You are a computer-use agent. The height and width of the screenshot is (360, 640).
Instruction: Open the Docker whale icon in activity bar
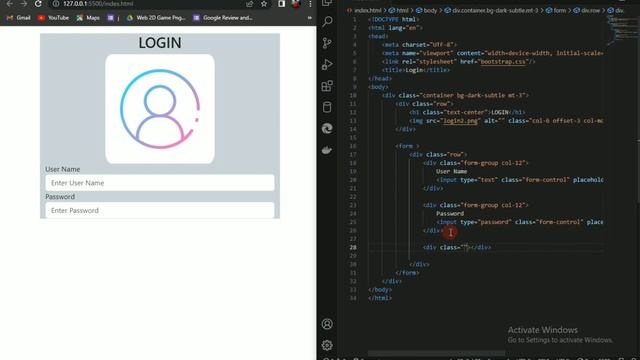tap(327, 150)
